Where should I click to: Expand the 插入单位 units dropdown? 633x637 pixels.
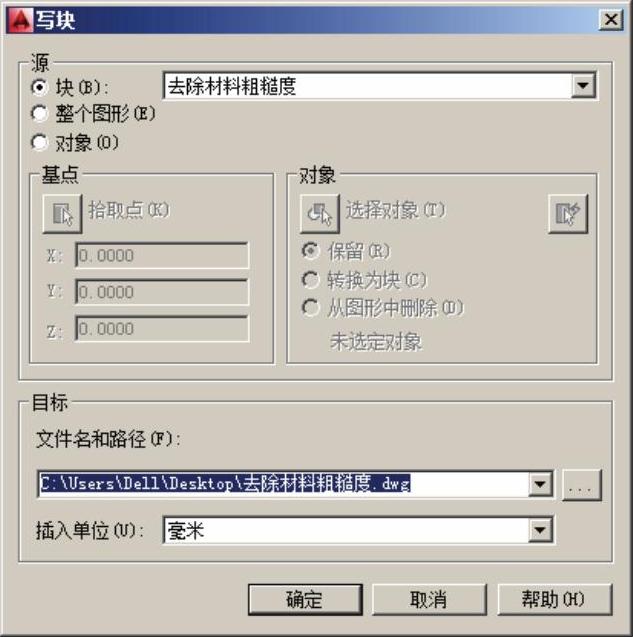540,530
